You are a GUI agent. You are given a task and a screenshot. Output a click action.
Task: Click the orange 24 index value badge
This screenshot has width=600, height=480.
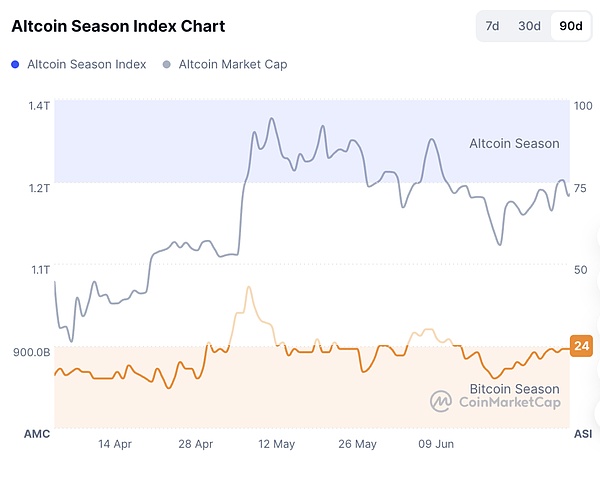click(581, 346)
